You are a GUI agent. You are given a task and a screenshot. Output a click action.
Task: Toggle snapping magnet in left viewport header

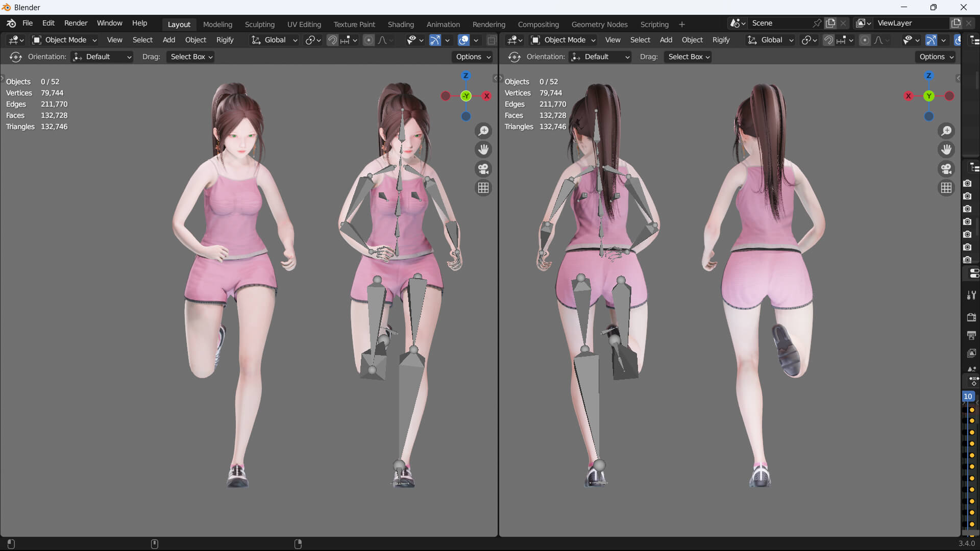pos(332,40)
